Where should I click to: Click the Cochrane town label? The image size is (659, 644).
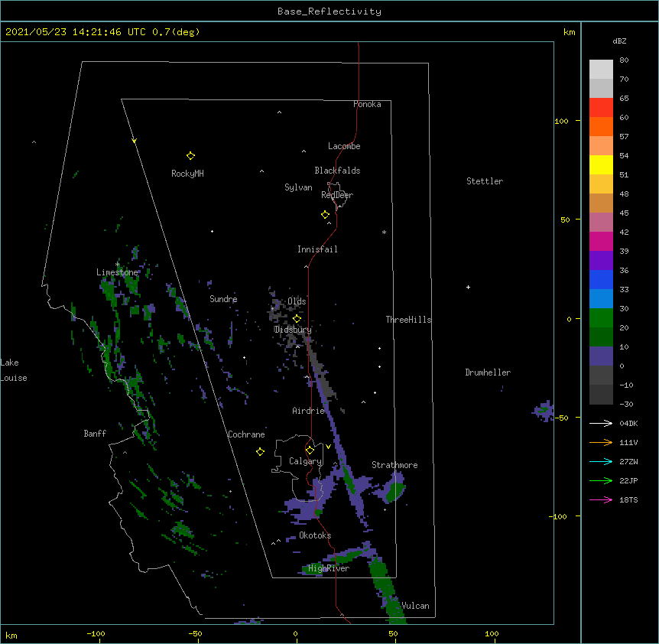[x=246, y=434]
